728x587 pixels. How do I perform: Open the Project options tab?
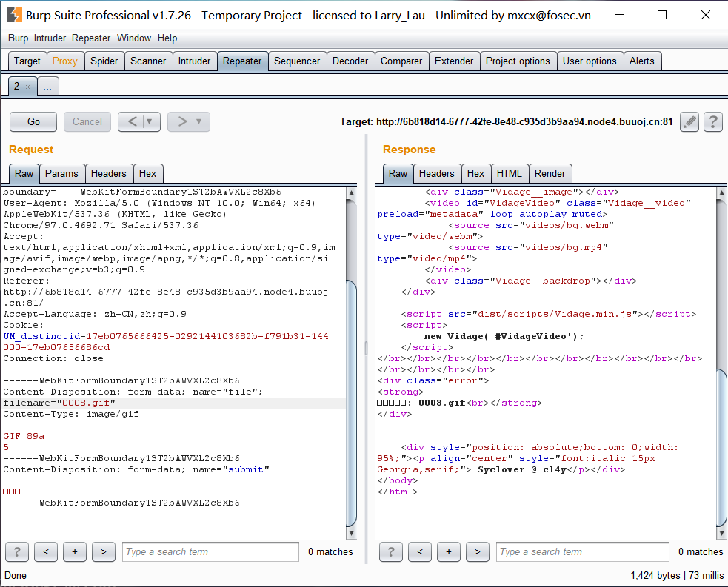(x=518, y=61)
